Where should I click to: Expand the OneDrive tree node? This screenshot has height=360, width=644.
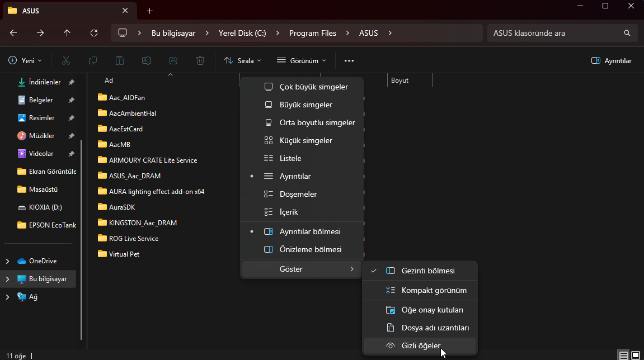(x=7, y=261)
